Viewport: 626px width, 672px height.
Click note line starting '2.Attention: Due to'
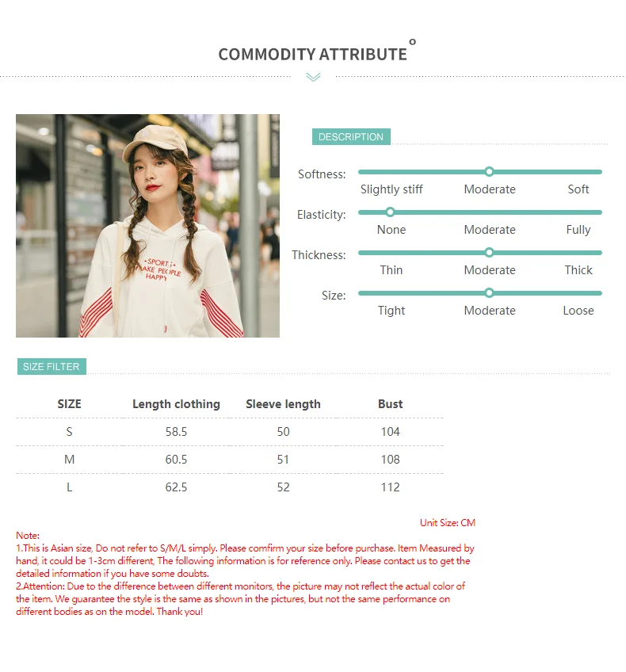pos(240,586)
